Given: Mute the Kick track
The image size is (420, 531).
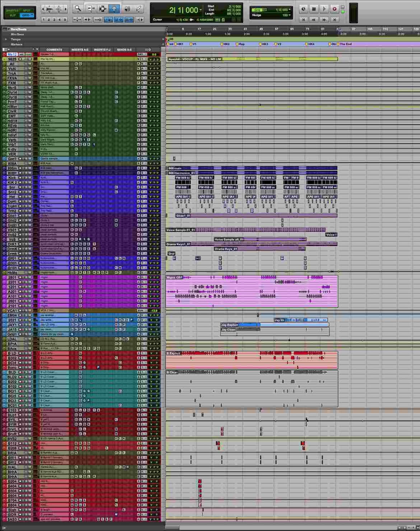Looking at the screenshot, I should pyautogui.click(x=30, y=178).
